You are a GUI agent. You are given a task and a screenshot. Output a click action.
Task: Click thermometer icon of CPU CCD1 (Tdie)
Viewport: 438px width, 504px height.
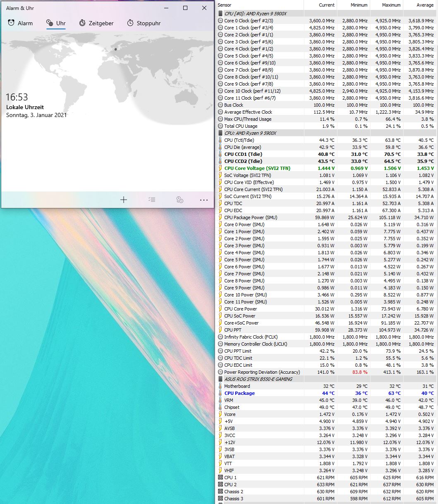(220, 154)
